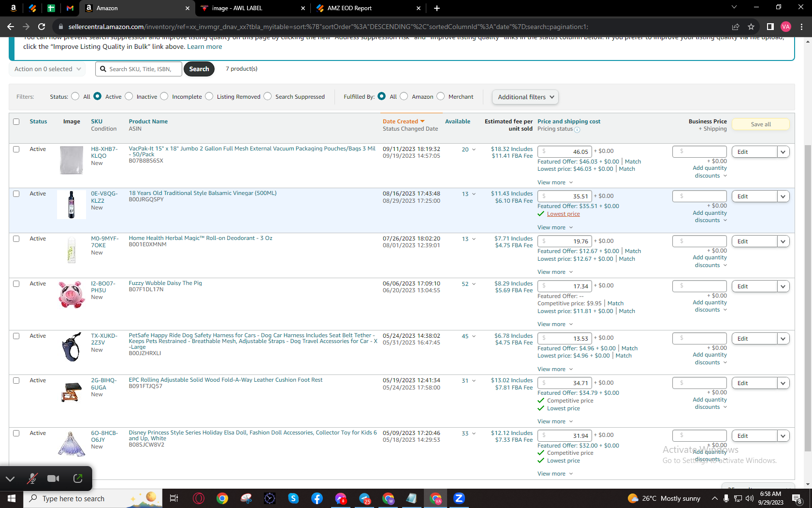Tick the select-all checkbox in the table header
Image resolution: width=812 pixels, height=508 pixels.
pos(16,121)
